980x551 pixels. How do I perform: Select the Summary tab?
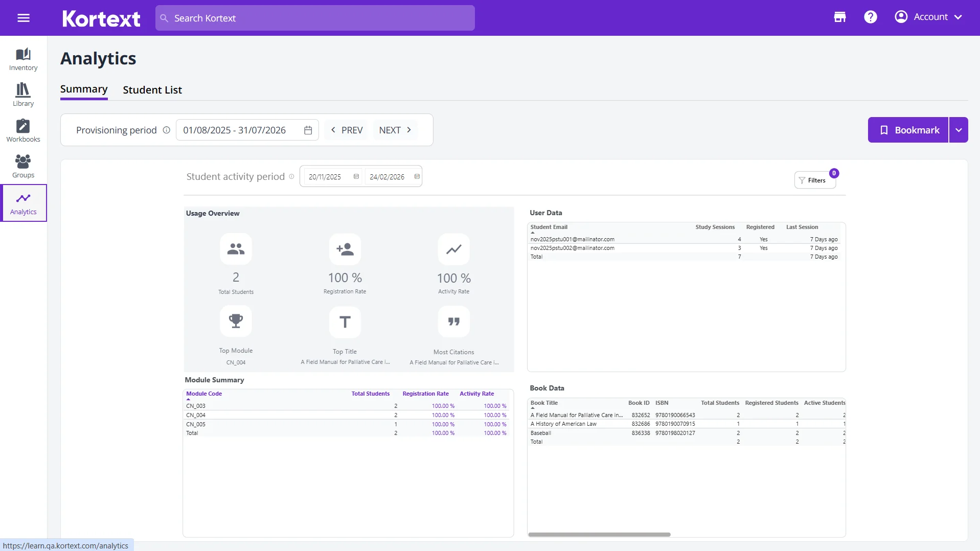click(x=83, y=89)
